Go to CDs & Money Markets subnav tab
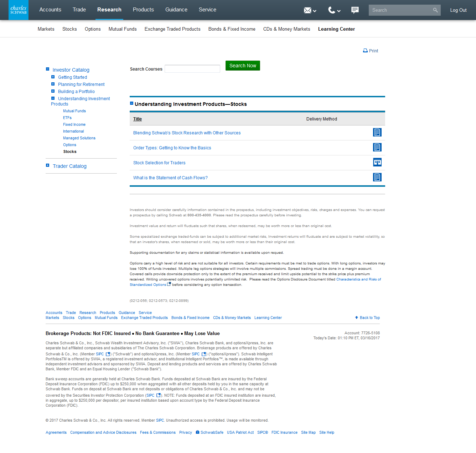Viewport: 476px width, 453px height. [x=287, y=29]
